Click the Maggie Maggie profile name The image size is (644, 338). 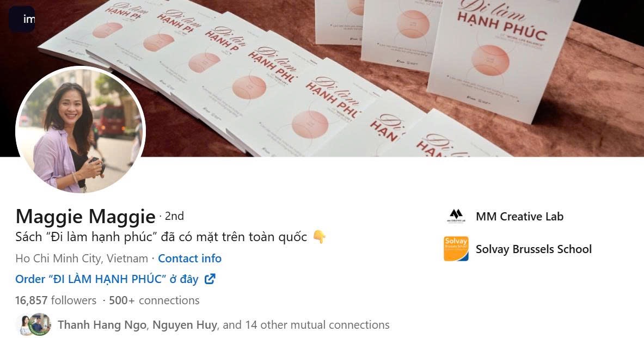tap(85, 217)
